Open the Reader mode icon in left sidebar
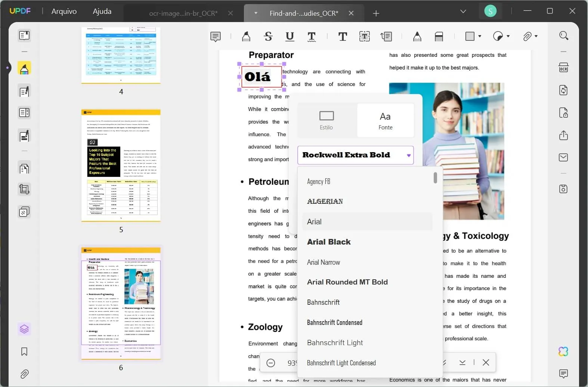 coord(24,36)
